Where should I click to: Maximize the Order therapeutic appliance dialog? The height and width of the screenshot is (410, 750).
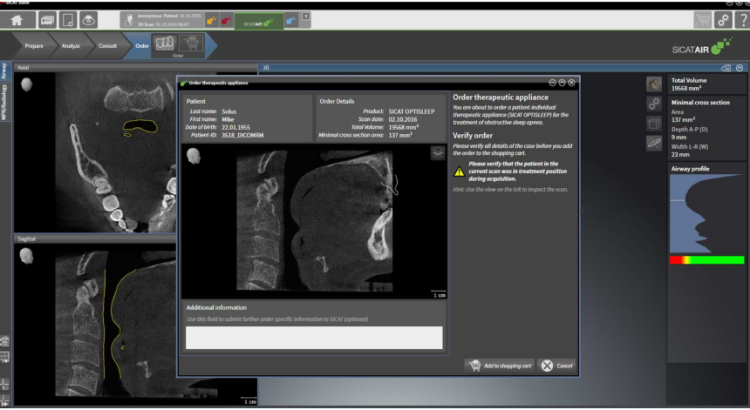click(x=562, y=83)
